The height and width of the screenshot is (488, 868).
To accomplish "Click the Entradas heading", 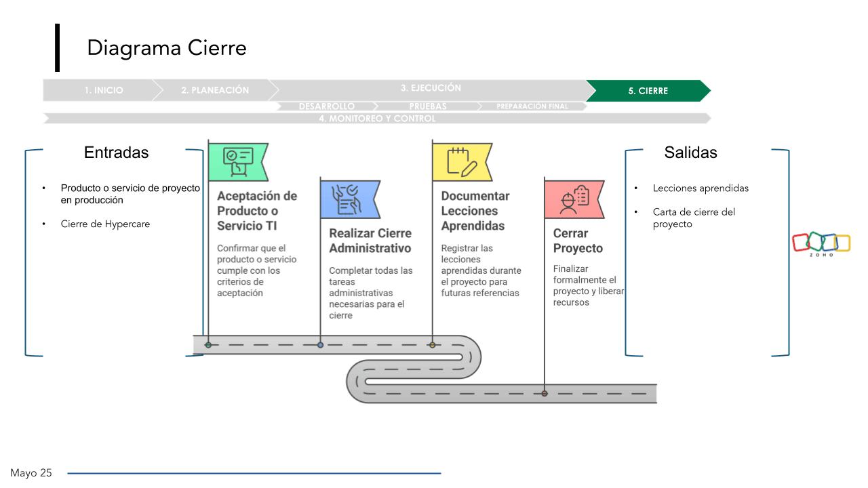I will click(x=116, y=152).
